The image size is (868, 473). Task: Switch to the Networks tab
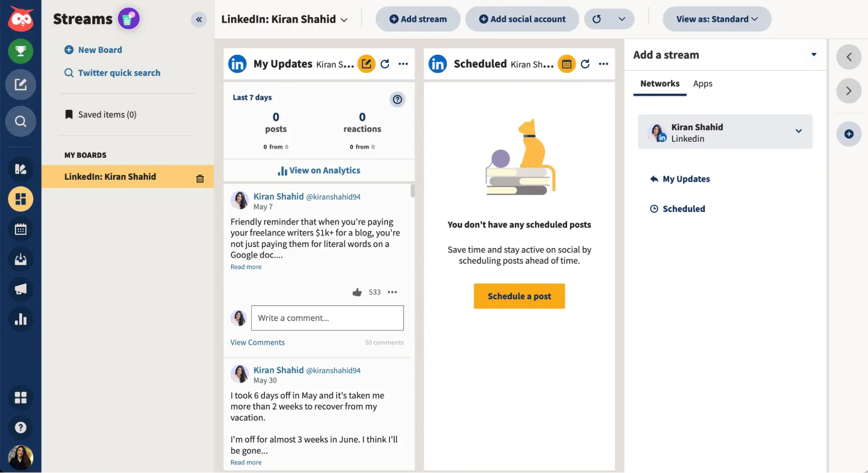(659, 83)
